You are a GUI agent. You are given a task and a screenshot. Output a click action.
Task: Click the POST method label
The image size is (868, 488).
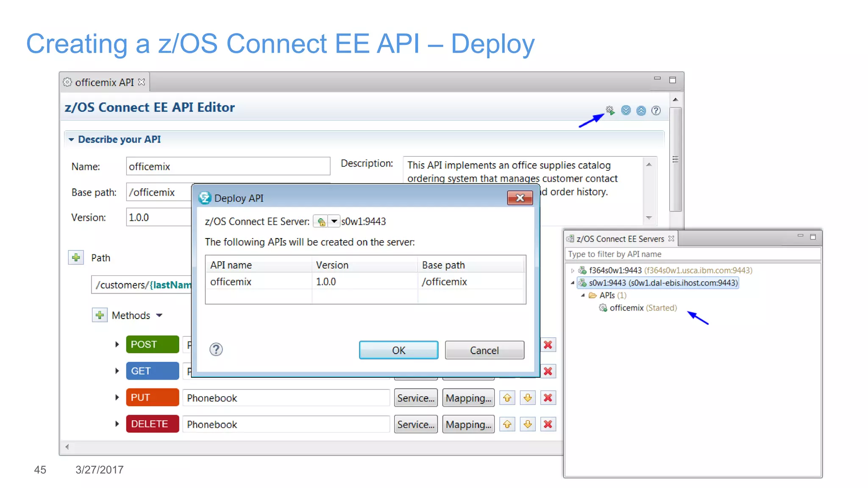pos(153,344)
